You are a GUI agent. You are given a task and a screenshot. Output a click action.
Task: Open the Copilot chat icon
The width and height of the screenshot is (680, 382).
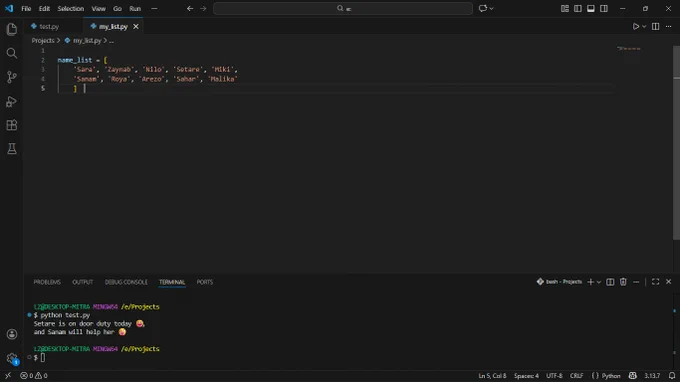click(483, 8)
